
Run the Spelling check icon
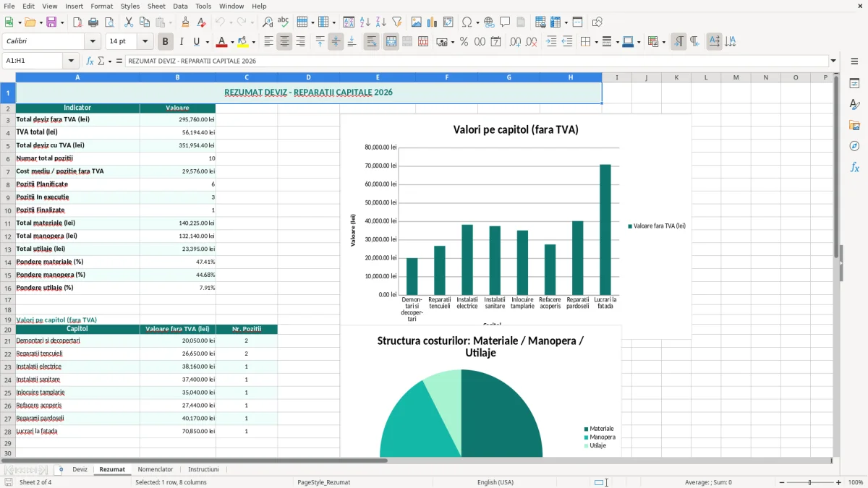pyautogui.click(x=284, y=22)
